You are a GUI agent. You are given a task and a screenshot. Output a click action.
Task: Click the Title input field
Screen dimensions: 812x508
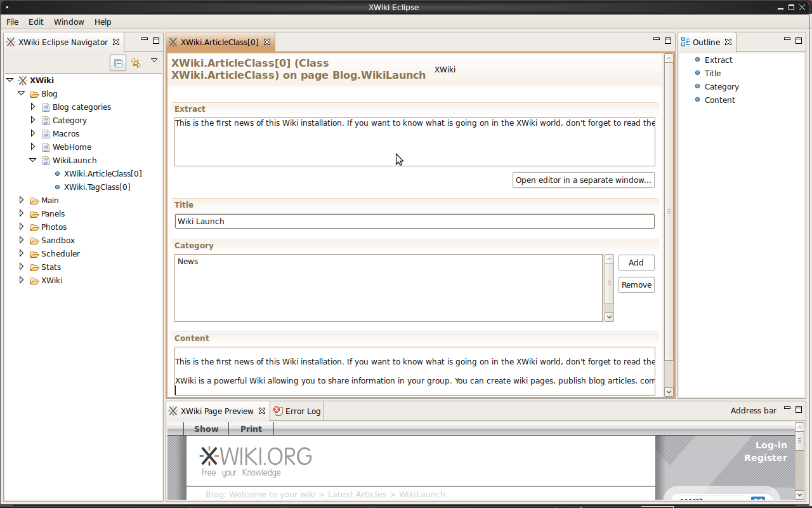[414, 222]
